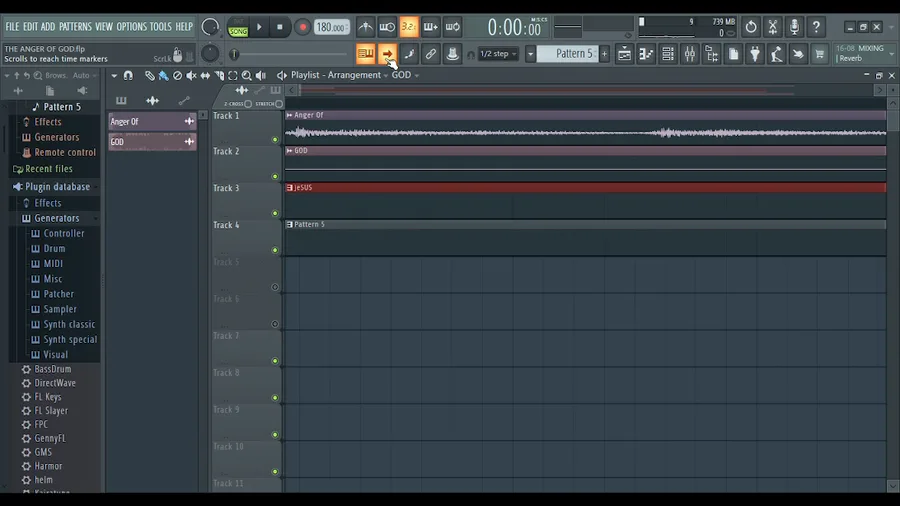Select the zoom tool in playlist toolbar
The width and height of the screenshot is (900, 506).
click(247, 75)
